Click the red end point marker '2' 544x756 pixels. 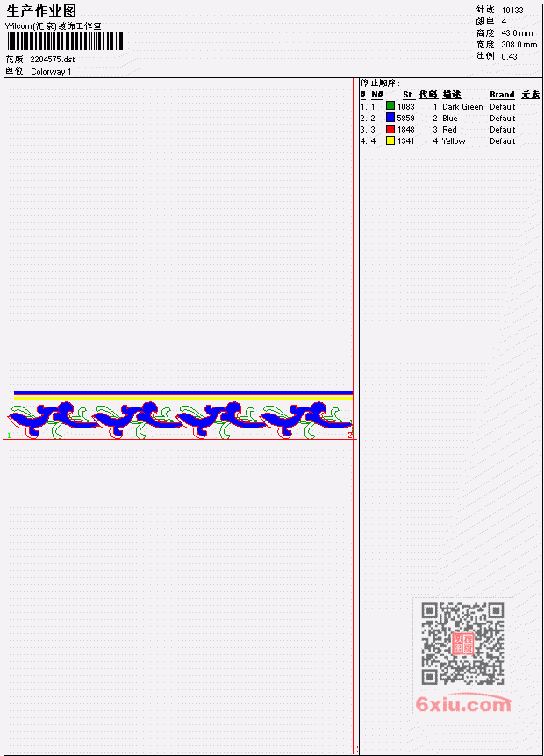point(350,435)
